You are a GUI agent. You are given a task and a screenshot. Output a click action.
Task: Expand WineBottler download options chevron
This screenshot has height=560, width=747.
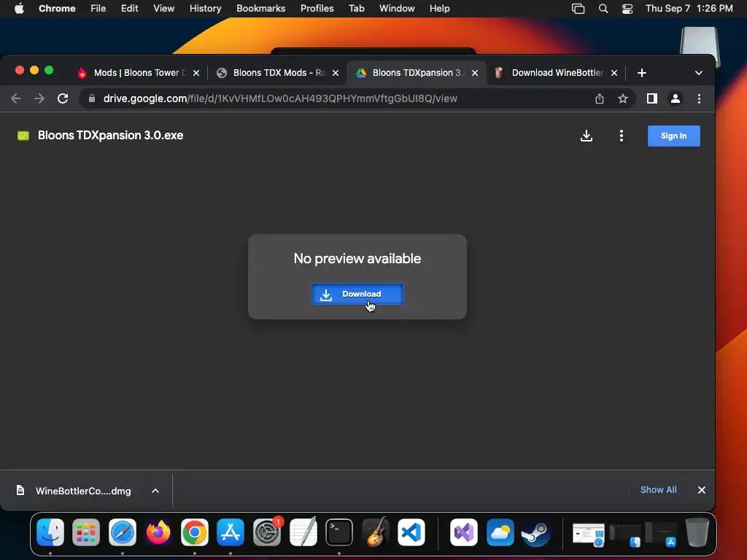click(x=155, y=491)
